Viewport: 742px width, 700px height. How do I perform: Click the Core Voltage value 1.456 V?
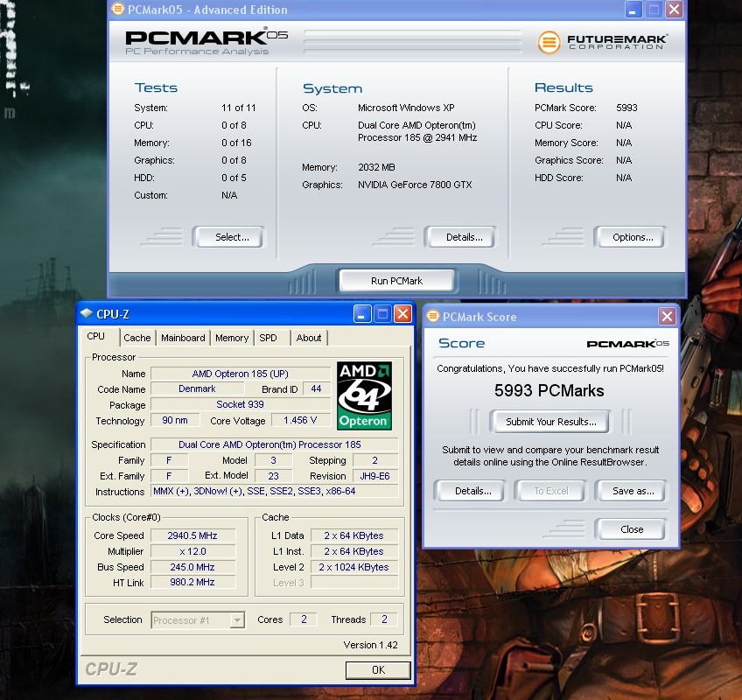click(300, 420)
